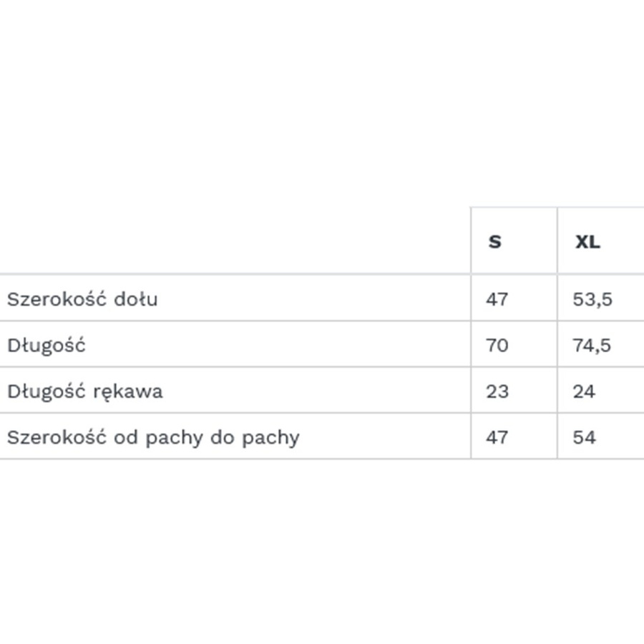Click XL value 53,5 for Szerokość dołu
The height and width of the screenshot is (644, 644).
point(592,299)
